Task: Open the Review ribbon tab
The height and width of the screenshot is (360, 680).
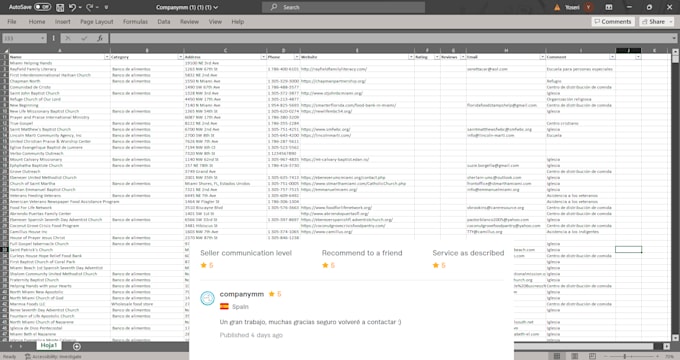Action: 189,21
